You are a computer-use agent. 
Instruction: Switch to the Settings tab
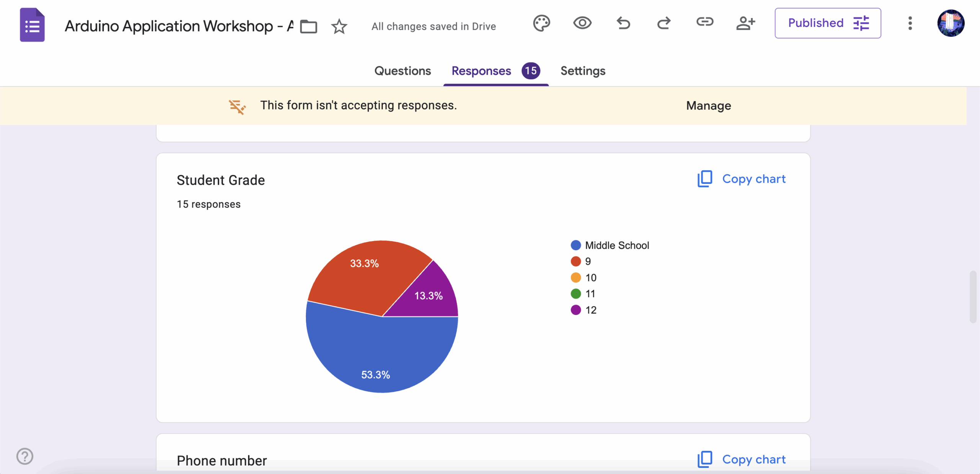(x=583, y=71)
